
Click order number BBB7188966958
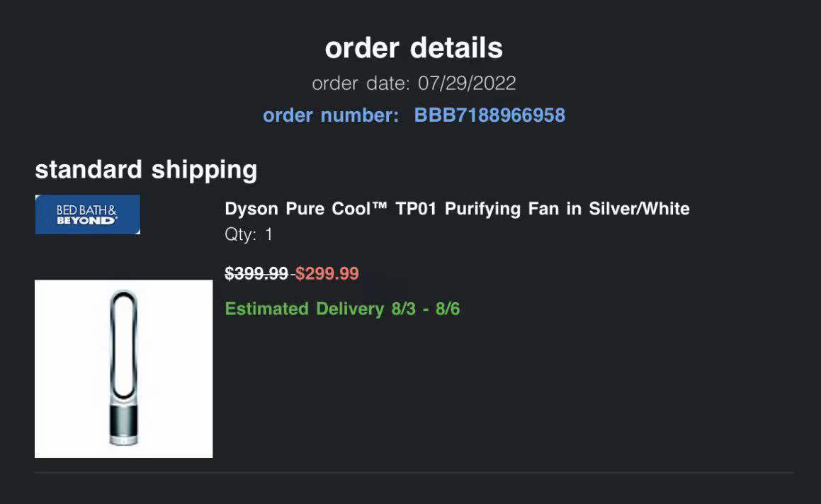pyautogui.click(x=489, y=115)
